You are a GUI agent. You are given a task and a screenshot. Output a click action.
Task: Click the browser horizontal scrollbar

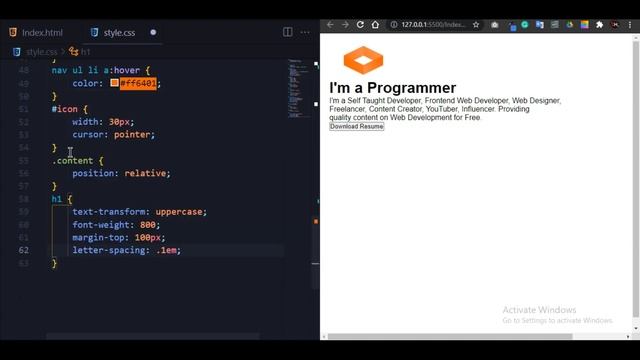[x=450, y=336]
